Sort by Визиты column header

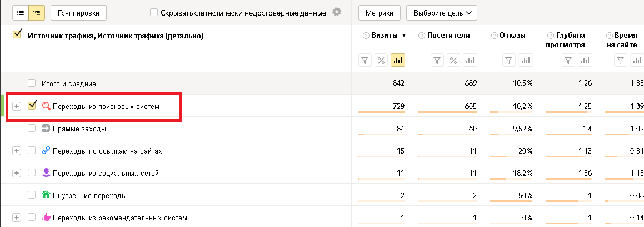pyautogui.click(x=385, y=36)
